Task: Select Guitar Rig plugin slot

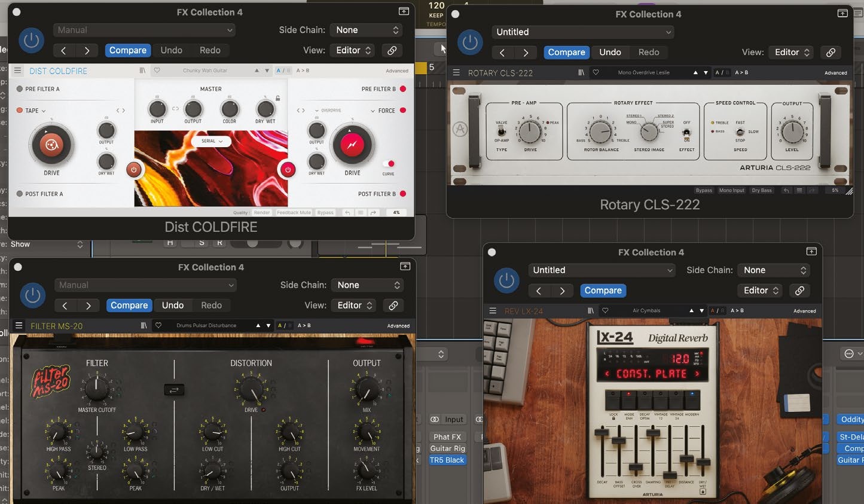Action: (x=447, y=449)
